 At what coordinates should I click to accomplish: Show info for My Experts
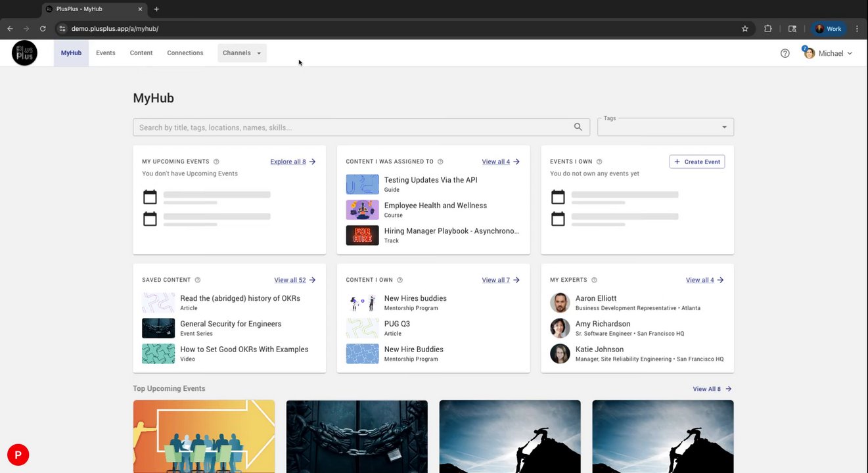pos(595,280)
